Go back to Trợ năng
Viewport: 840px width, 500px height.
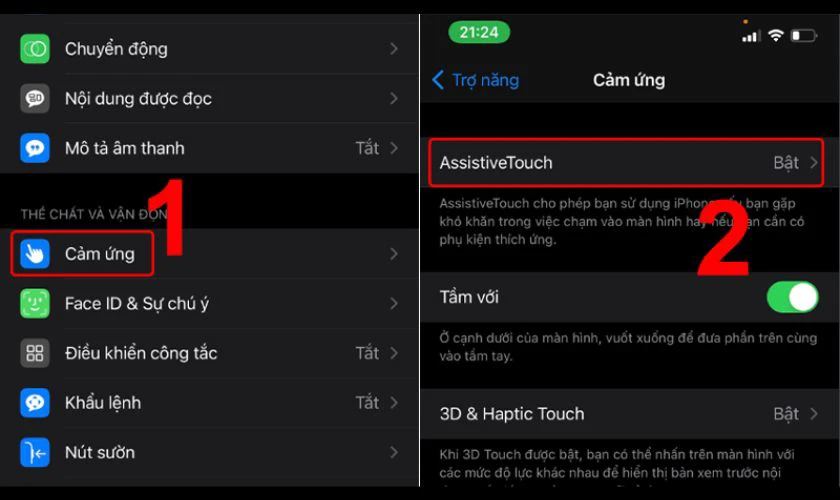(475, 80)
